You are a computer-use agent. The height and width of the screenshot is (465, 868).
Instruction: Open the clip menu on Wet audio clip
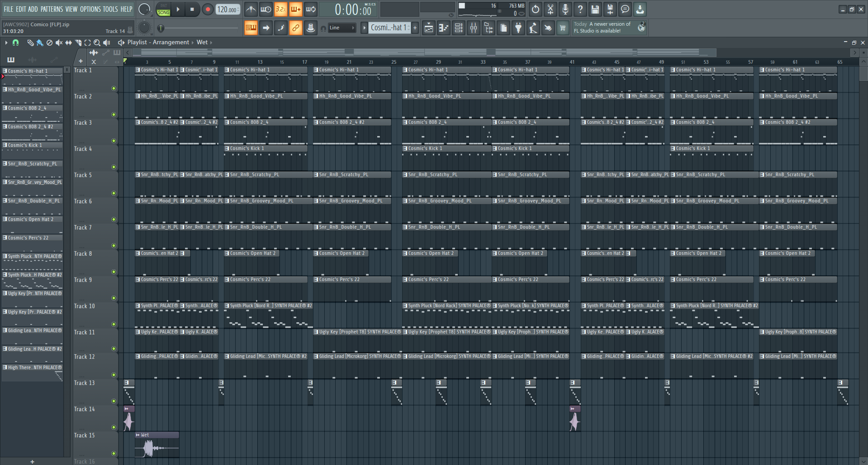coord(138,435)
